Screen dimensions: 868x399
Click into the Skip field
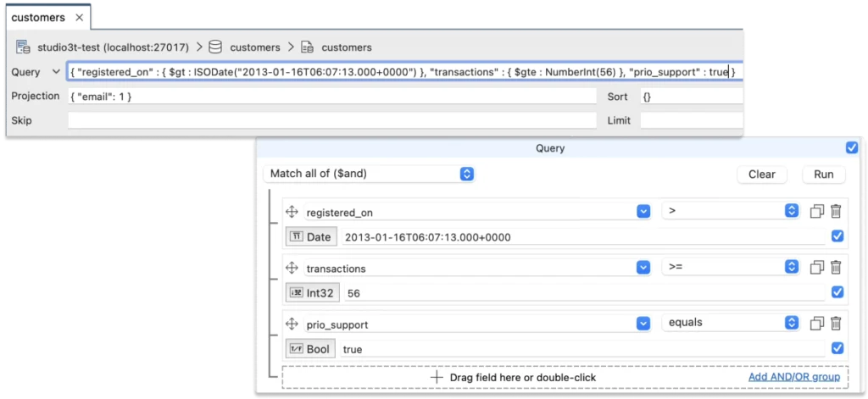332,120
